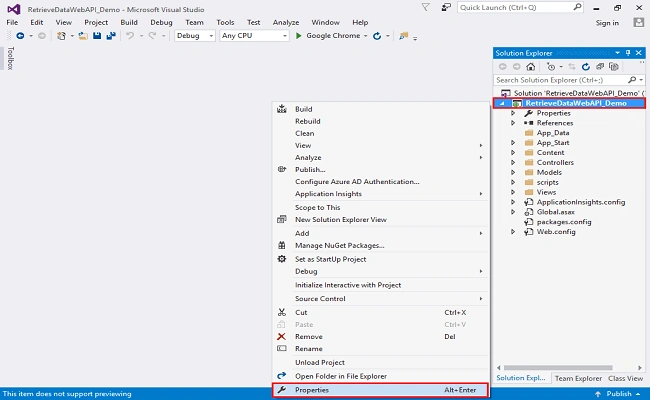Collapse the RetrieveDataWebAPI_Demo project node
This screenshot has height=400, width=650.
pos(502,103)
